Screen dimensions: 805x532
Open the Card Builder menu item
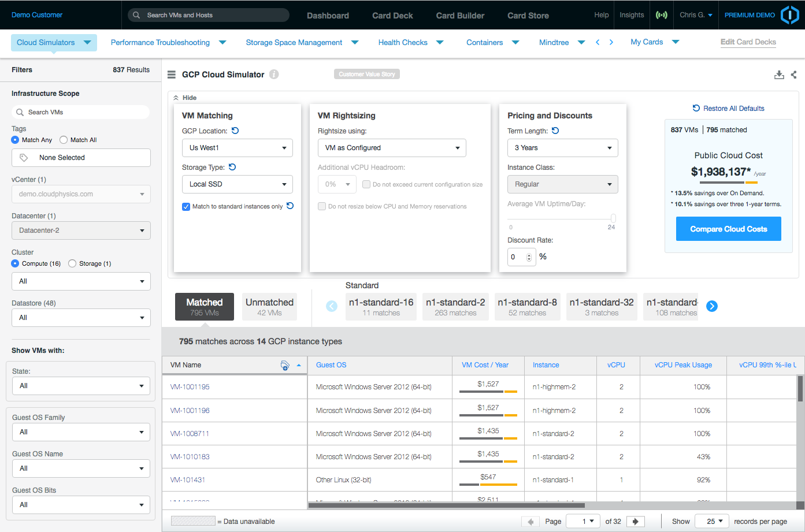460,16
